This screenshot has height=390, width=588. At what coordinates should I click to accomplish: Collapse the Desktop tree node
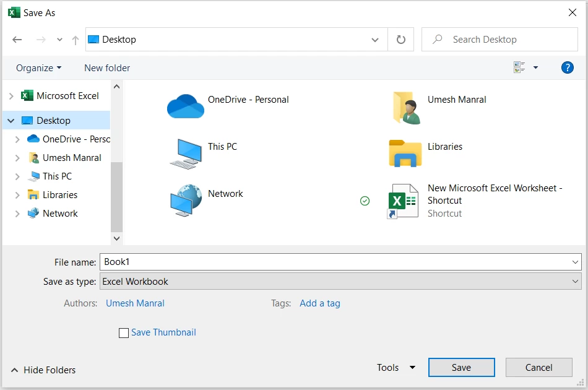pos(11,121)
